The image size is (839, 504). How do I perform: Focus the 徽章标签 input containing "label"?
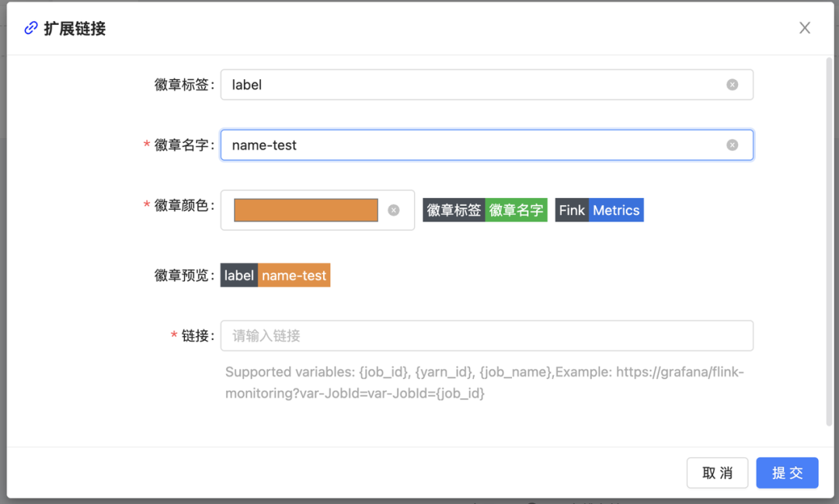coord(474,85)
